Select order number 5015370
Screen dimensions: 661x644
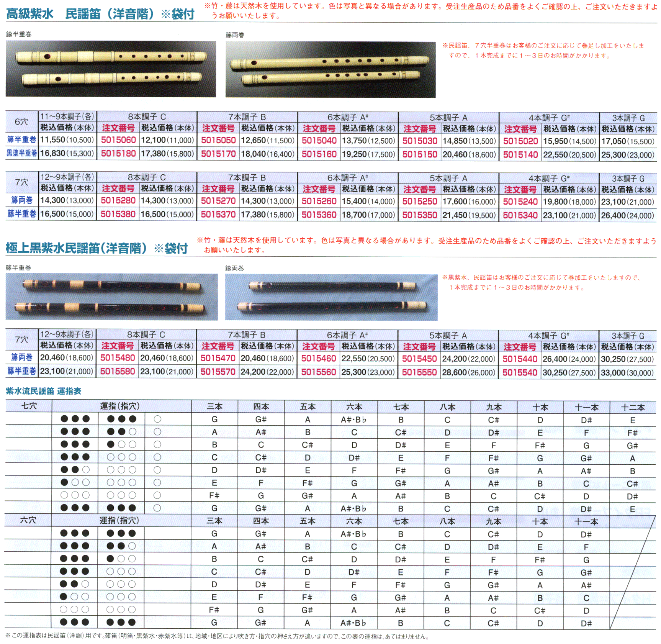(x=218, y=215)
